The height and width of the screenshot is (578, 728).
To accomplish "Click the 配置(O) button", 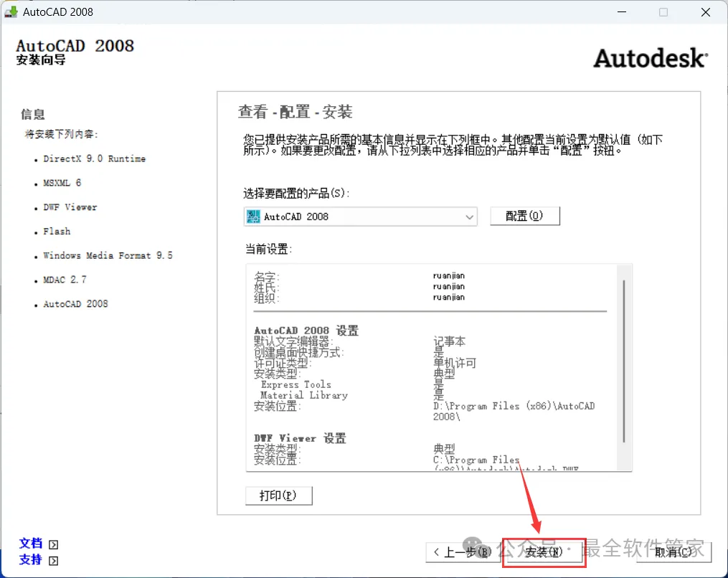I will [524, 216].
